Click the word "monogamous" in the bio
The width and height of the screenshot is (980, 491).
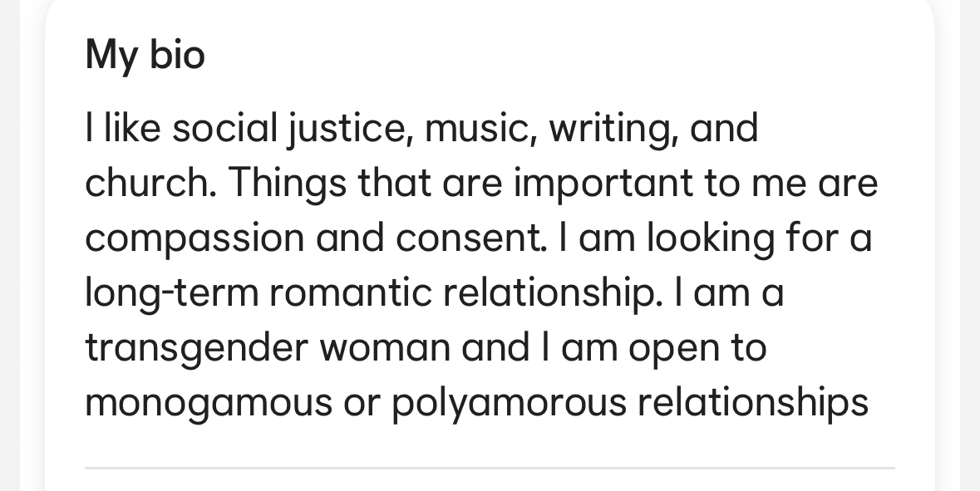209,404
